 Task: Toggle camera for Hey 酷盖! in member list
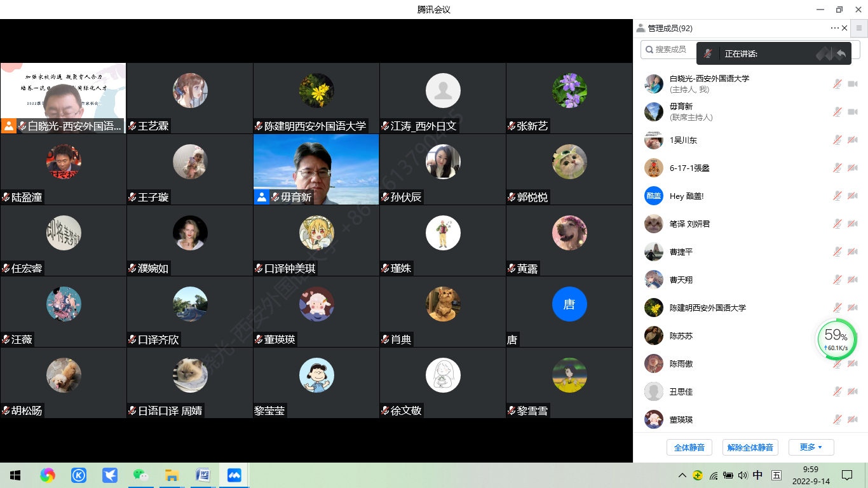tap(853, 196)
